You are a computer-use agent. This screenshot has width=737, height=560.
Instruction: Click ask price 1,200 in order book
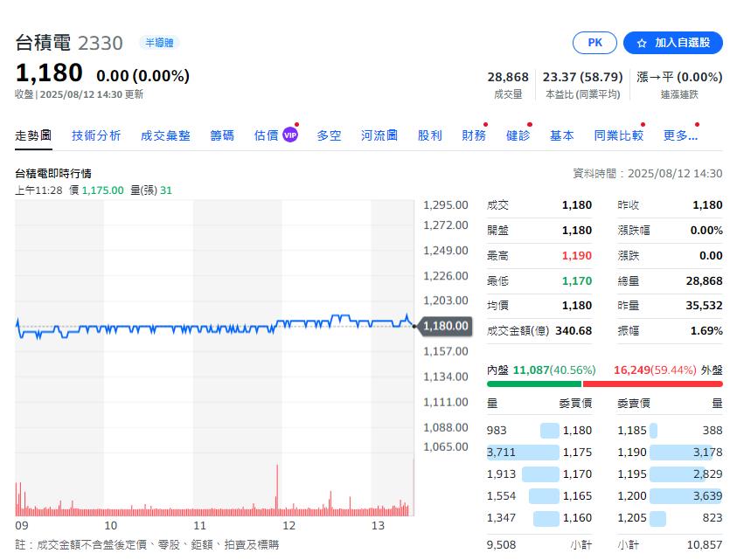point(632,495)
